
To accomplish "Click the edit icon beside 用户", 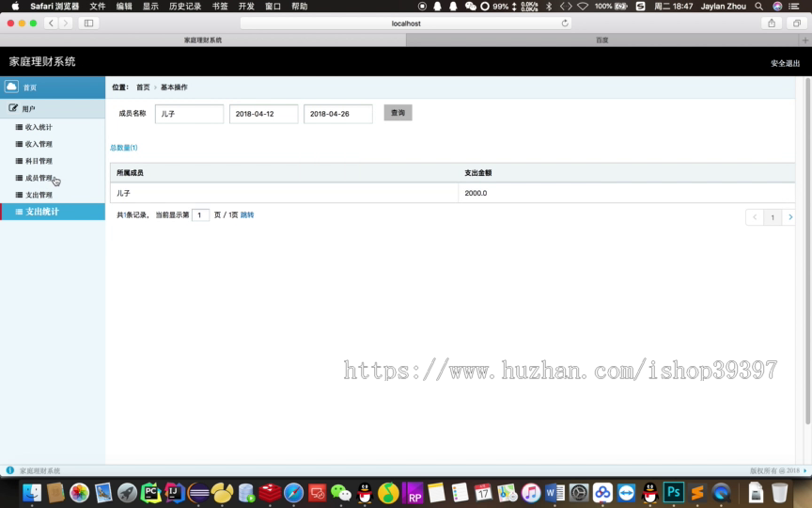I will (13, 108).
